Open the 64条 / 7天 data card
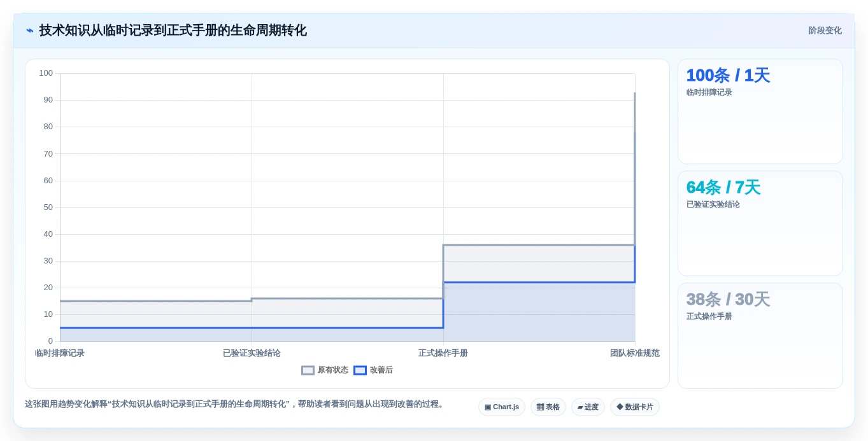The image size is (868, 441). click(x=760, y=223)
